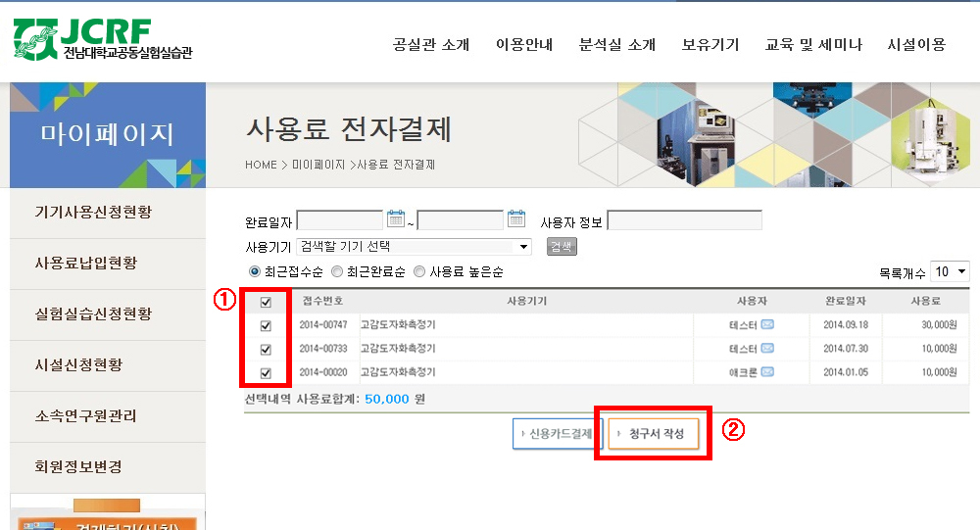The height and width of the screenshot is (530, 980).
Task: Go to 사용료납입현황 in sidebar
Action: click(85, 263)
